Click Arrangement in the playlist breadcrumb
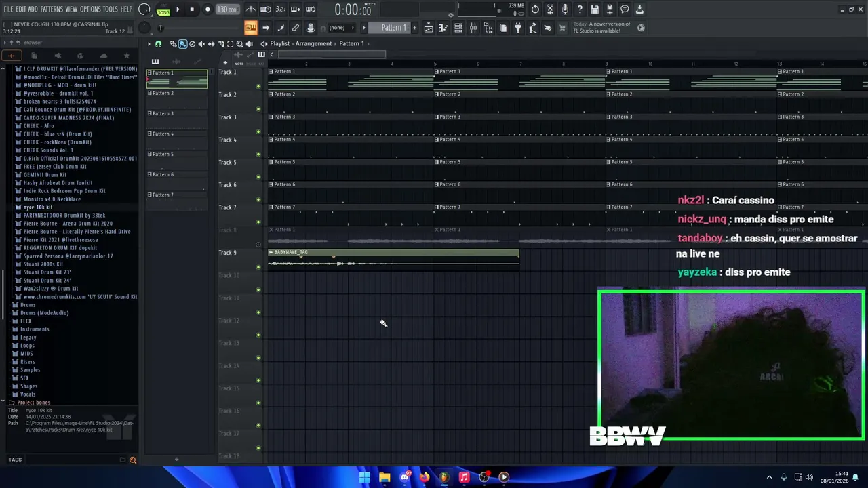The image size is (868, 488). coord(313,43)
